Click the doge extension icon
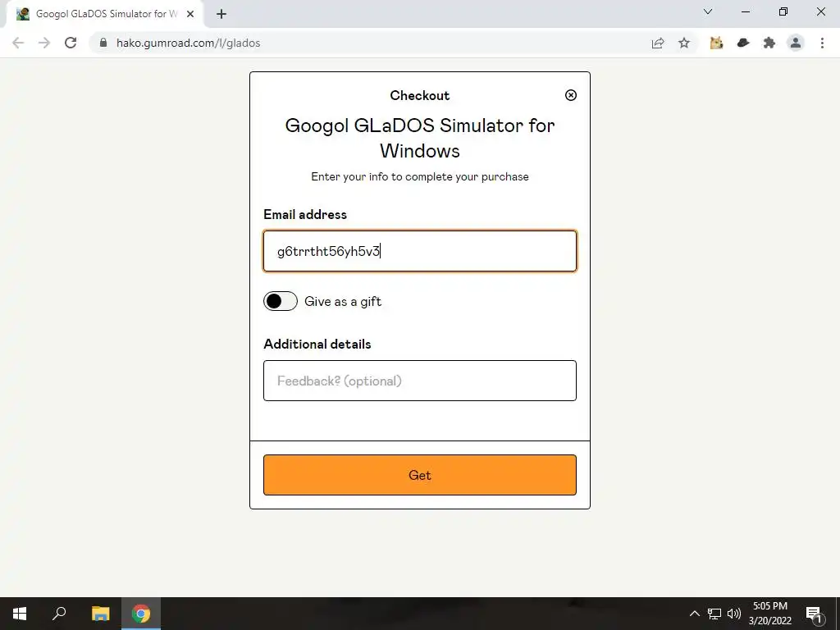840x630 pixels. click(716, 43)
